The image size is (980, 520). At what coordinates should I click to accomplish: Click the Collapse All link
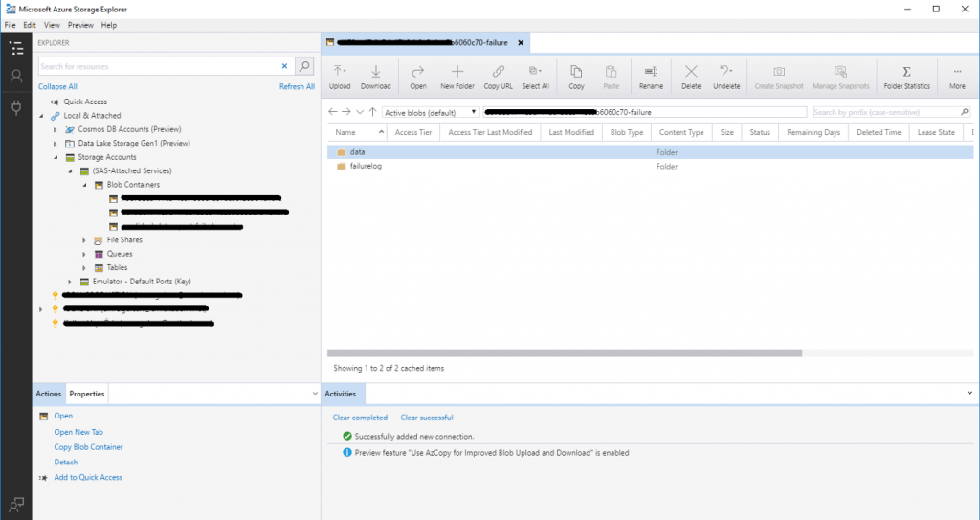click(x=57, y=86)
